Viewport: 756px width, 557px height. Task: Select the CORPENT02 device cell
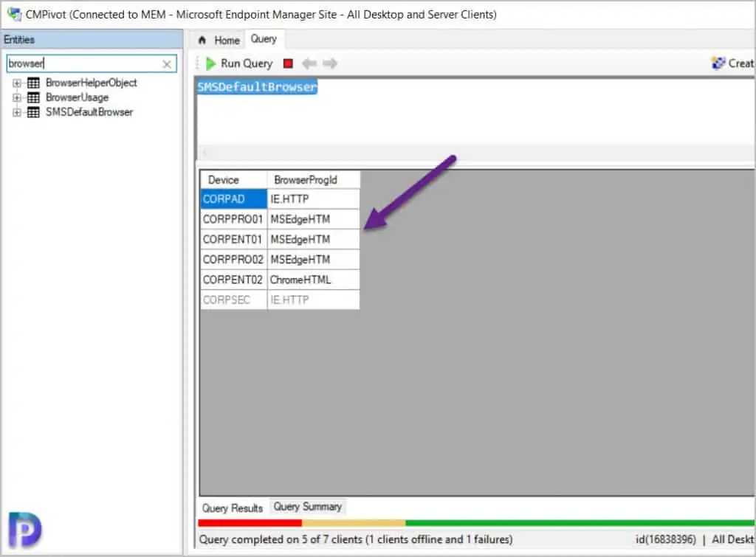[233, 280]
